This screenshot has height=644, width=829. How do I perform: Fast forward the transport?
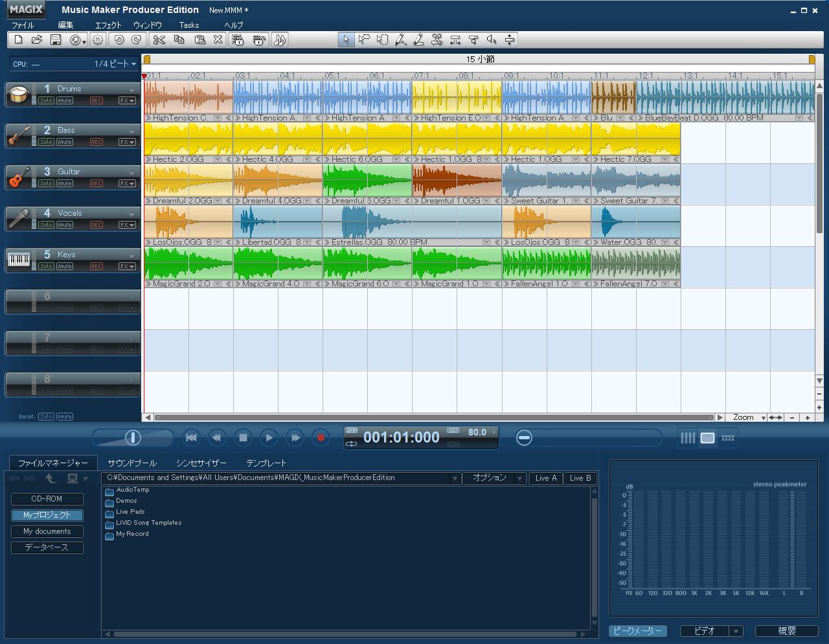pyautogui.click(x=295, y=438)
